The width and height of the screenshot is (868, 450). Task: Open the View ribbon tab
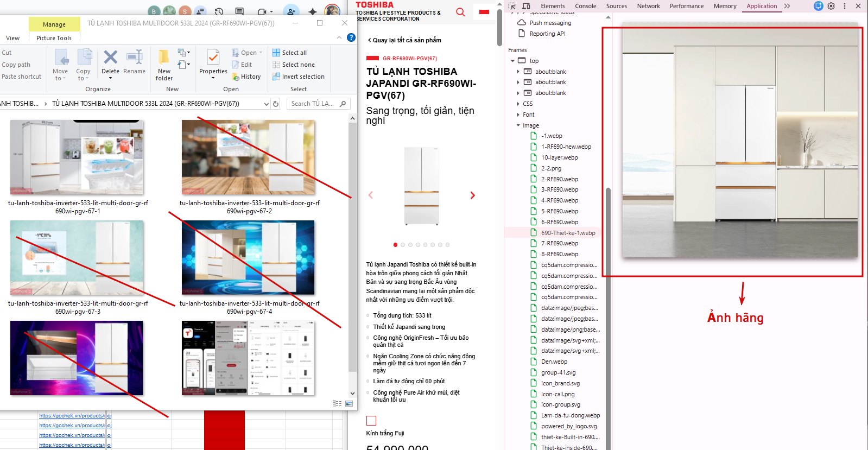[x=12, y=38]
